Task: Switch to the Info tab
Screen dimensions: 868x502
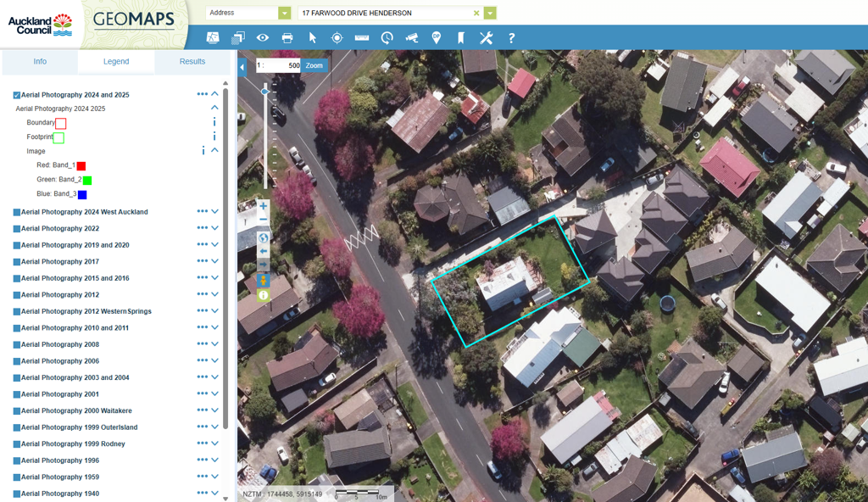Action: click(40, 62)
